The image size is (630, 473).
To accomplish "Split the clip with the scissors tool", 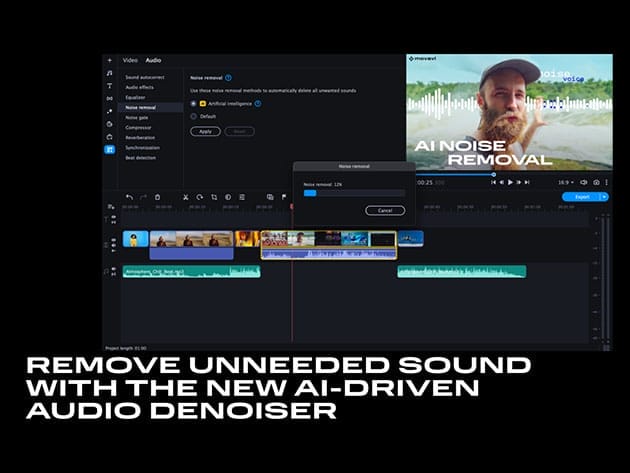I will coord(185,197).
